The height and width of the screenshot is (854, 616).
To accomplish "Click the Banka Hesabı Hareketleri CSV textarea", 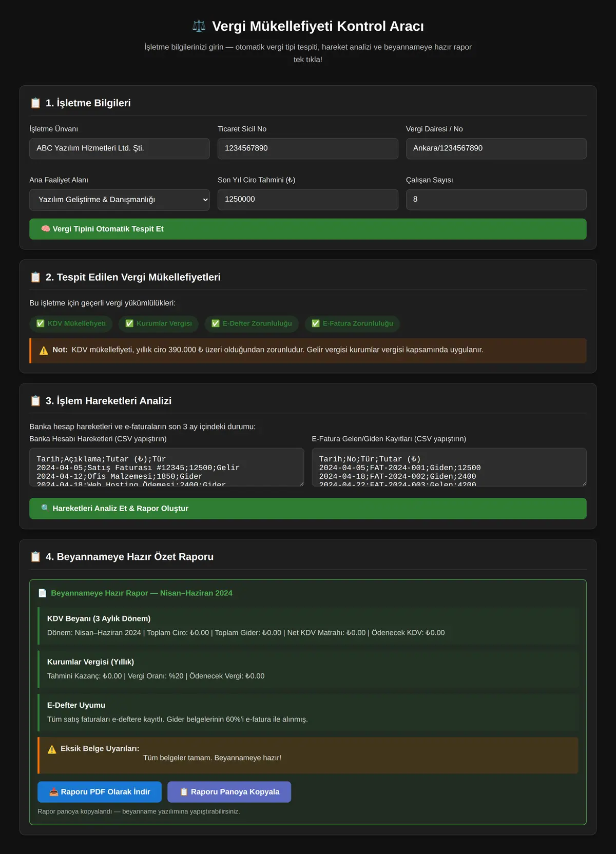I will tap(167, 467).
